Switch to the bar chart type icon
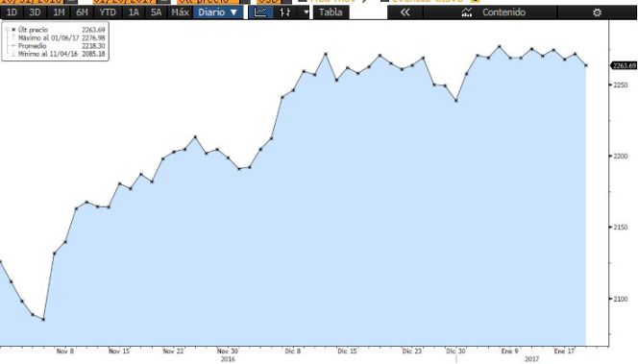The width and height of the screenshot is (638, 364). point(285,12)
